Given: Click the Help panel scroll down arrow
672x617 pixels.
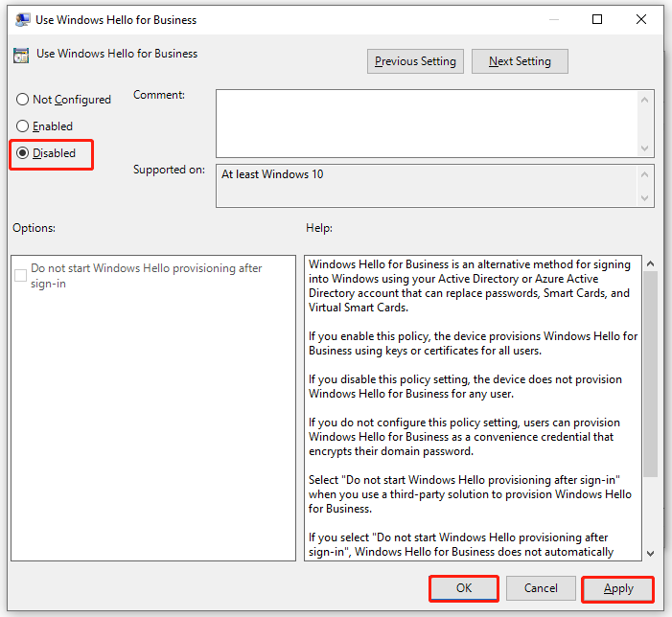Looking at the screenshot, I should coord(650,553).
